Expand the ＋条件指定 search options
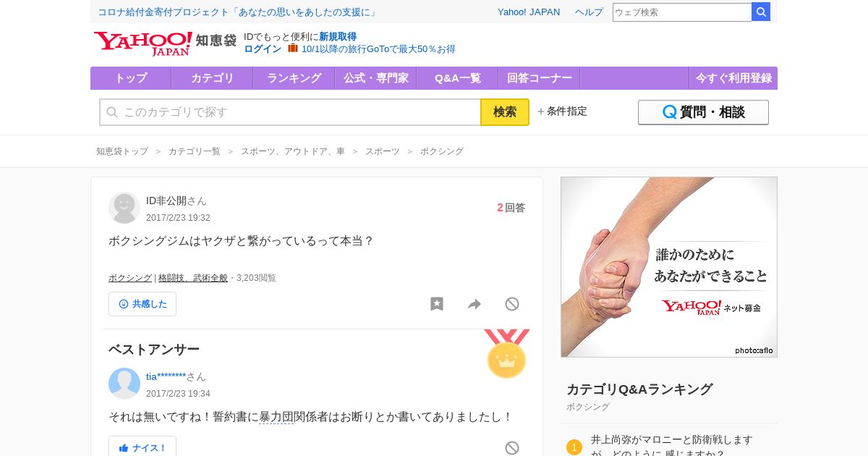Screen dimensions: 868x456 click(x=562, y=111)
